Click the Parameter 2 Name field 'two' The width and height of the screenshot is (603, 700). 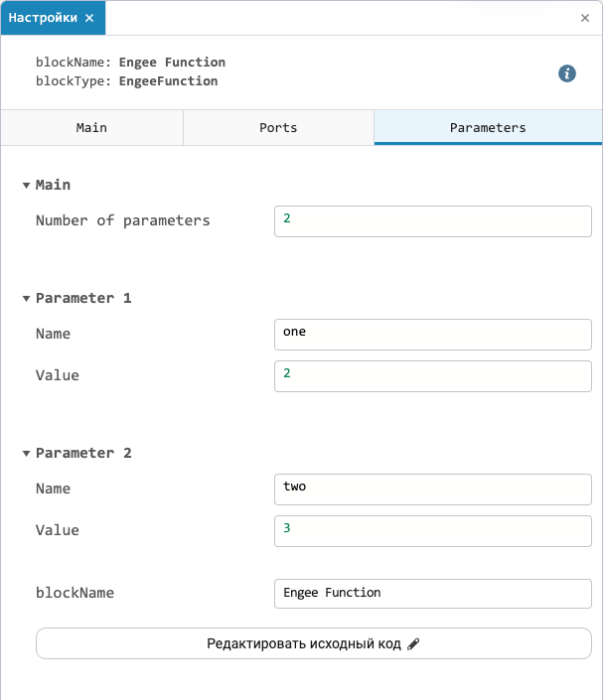pos(433,490)
